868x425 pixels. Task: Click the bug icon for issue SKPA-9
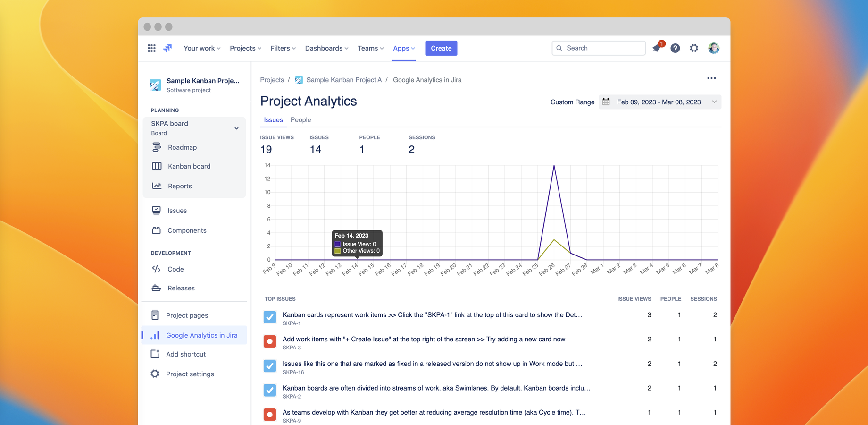tap(270, 415)
